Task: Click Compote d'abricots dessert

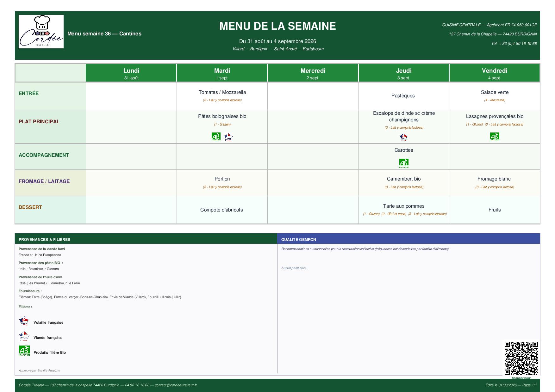Action: 221,210
